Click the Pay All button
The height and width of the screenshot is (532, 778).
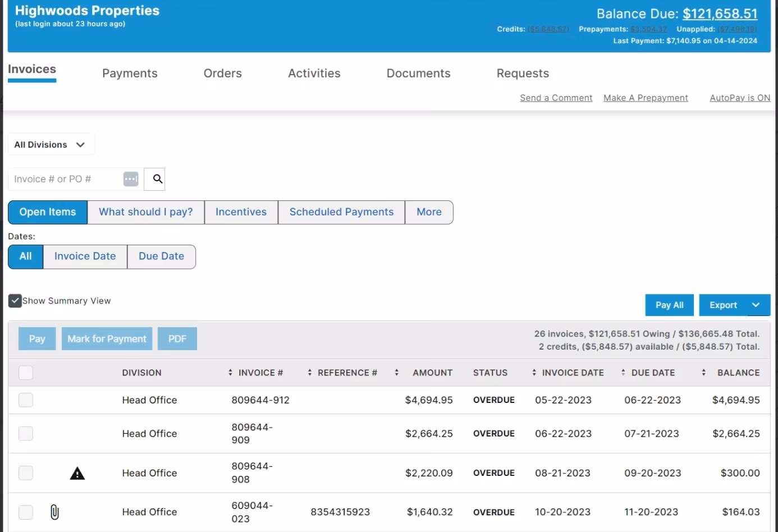pyautogui.click(x=670, y=305)
